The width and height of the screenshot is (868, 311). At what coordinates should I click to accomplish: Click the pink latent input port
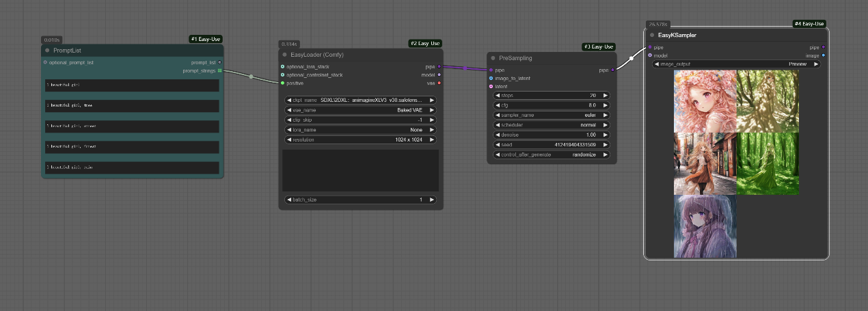coord(491,87)
